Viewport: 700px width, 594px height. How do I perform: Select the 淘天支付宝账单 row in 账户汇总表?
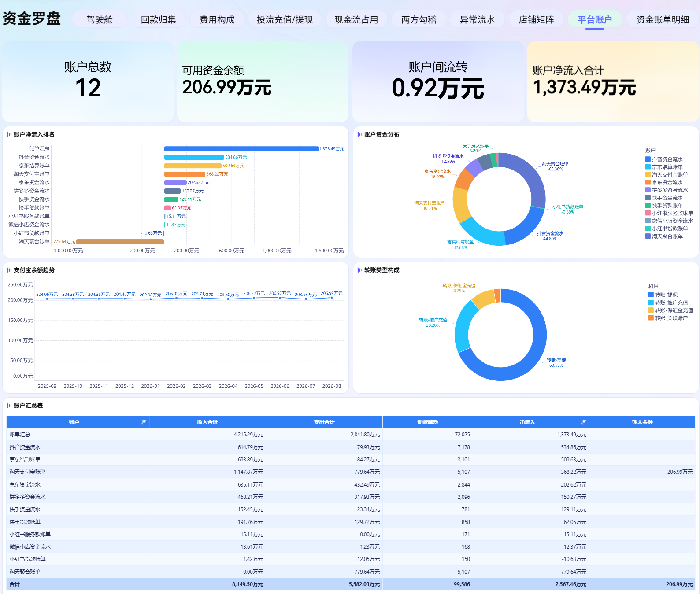click(x=351, y=472)
